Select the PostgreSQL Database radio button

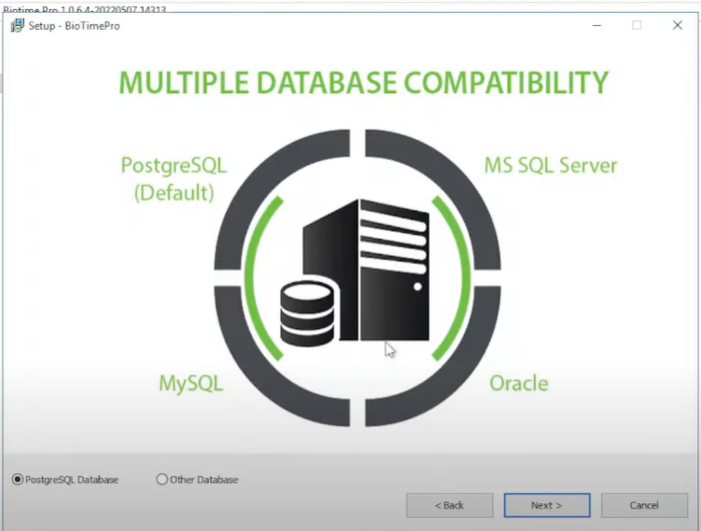click(x=18, y=480)
